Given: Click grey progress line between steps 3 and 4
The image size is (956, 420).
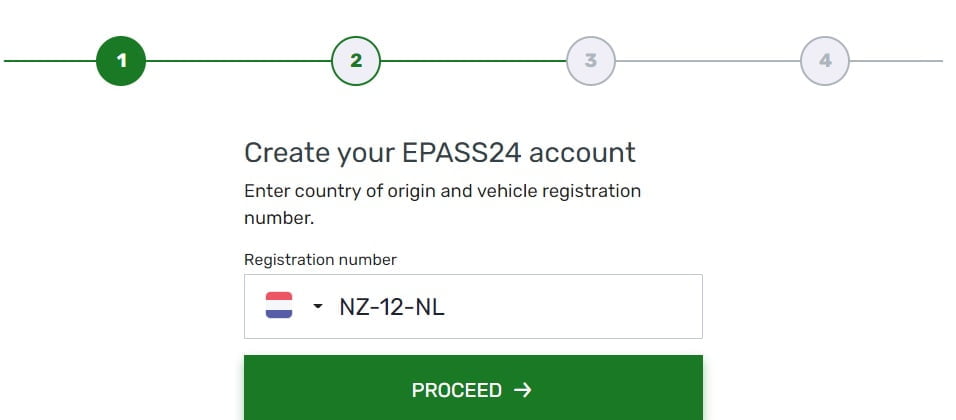Looking at the screenshot, I should pyautogui.click(x=708, y=61).
